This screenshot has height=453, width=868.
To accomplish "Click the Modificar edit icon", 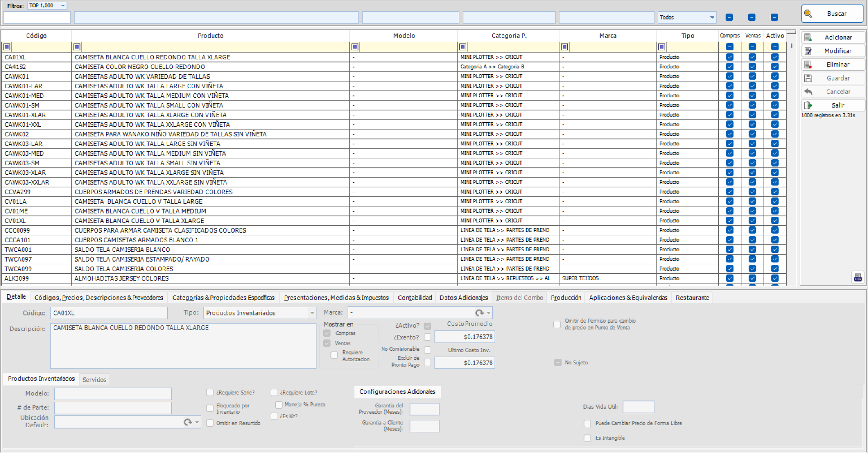I will pyautogui.click(x=808, y=51).
